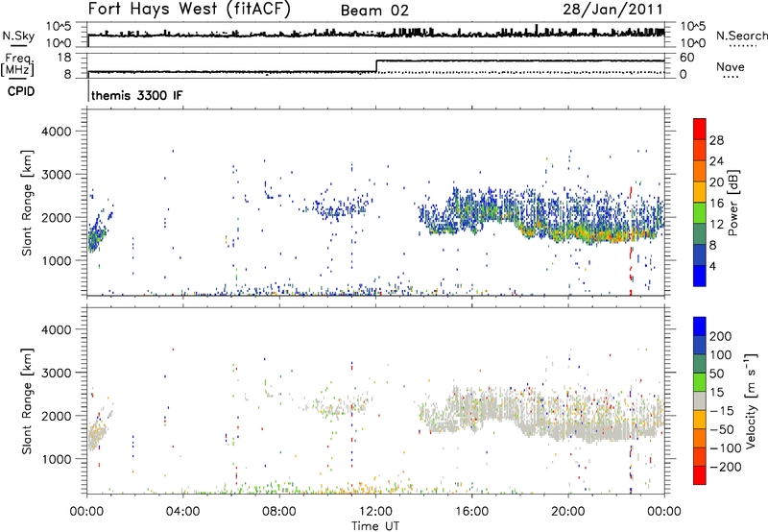
Task: Click the blue top of Velocity colorbar
Action: [x=700, y=326]
